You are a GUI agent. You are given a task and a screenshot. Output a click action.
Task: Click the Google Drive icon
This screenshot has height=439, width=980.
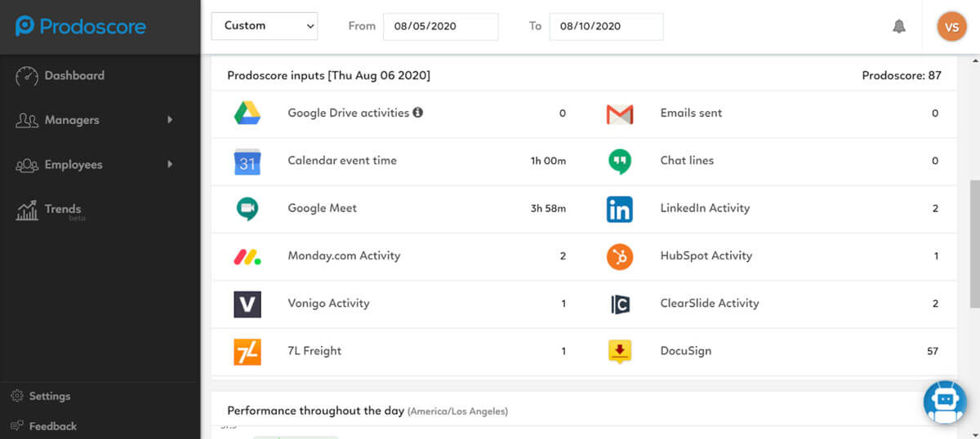tap(247, 113)
